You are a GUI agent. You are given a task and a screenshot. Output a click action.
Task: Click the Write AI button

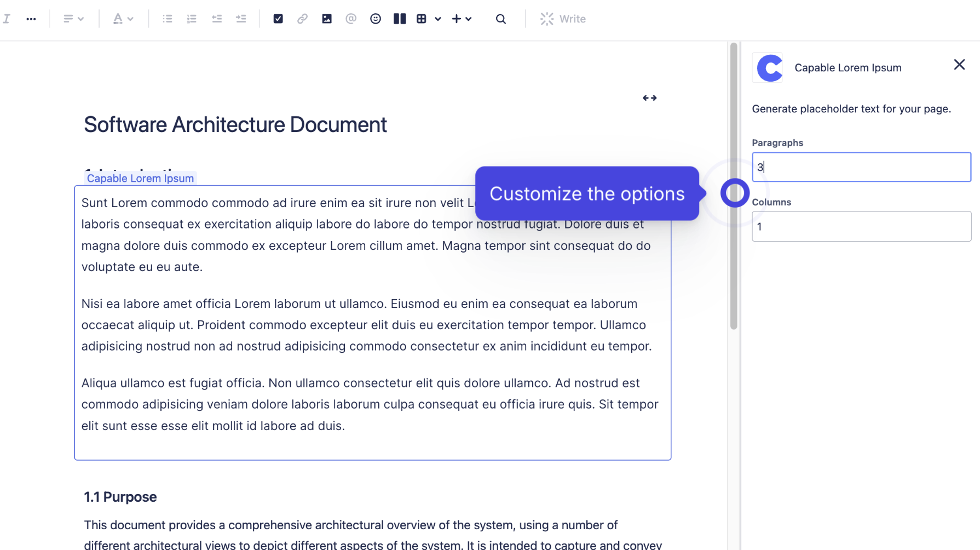coord(563,19)
